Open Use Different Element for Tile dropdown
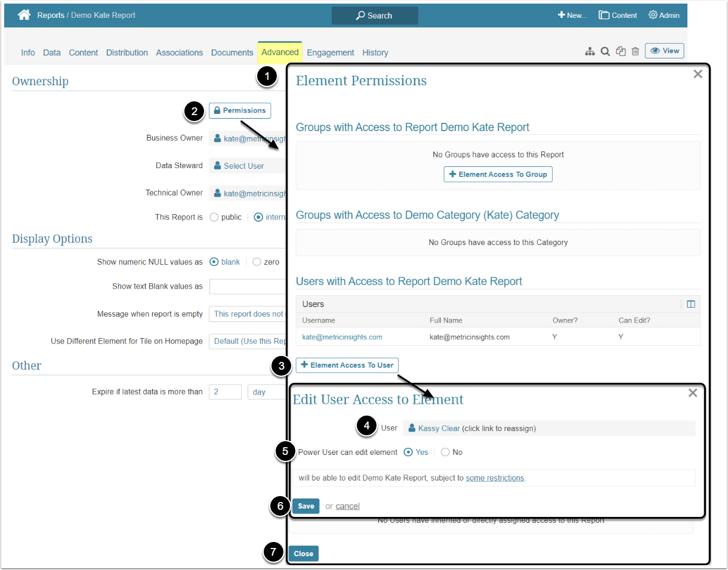 pos(248,341)
